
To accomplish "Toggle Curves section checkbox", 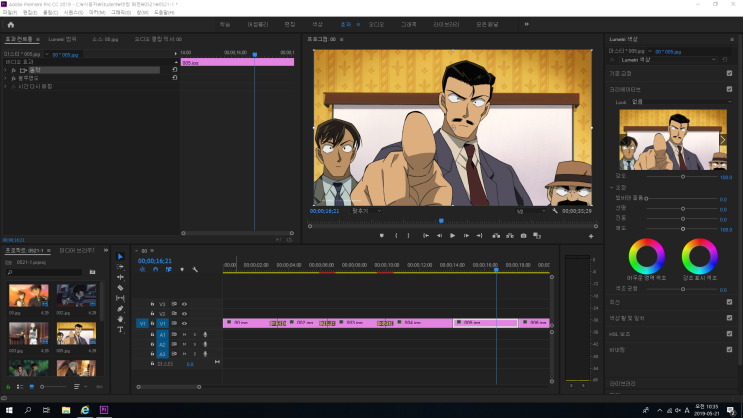I will coord(729,302).
